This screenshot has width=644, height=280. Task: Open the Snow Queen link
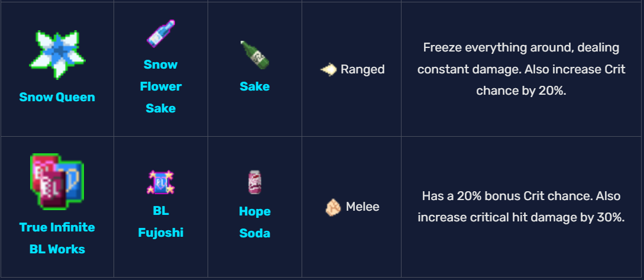[x=57, y=97]
